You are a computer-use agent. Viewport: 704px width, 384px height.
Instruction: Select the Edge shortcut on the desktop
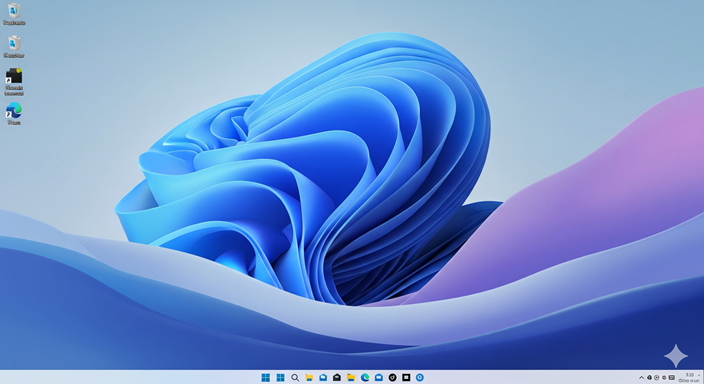(14, 114)
